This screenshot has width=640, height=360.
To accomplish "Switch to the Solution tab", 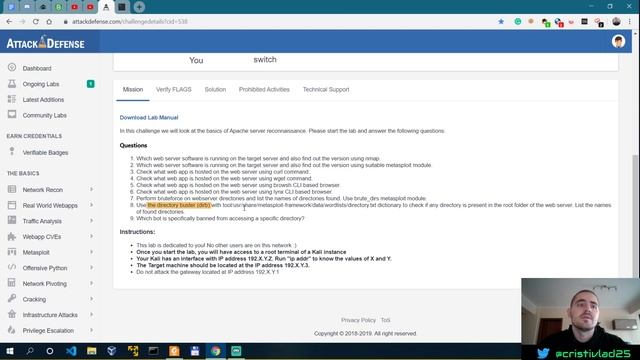I will click(x=215, y=89).
